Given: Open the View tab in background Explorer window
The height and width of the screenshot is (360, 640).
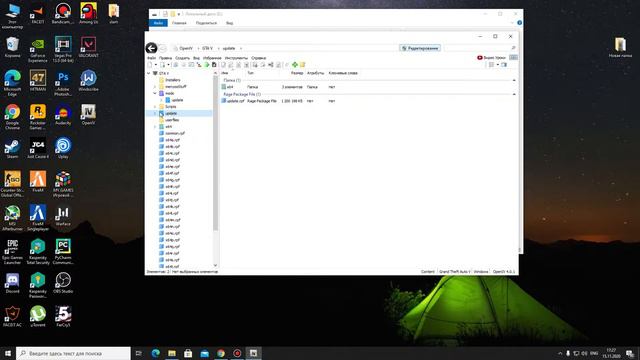Looking at the screenshot, I should [x=229, y=23].
